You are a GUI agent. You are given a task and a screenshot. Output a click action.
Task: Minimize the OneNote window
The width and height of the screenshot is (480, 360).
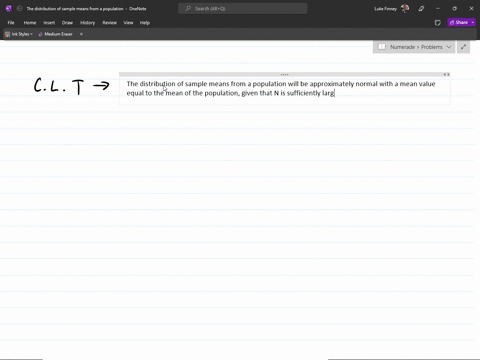click(x=438, y=9)
